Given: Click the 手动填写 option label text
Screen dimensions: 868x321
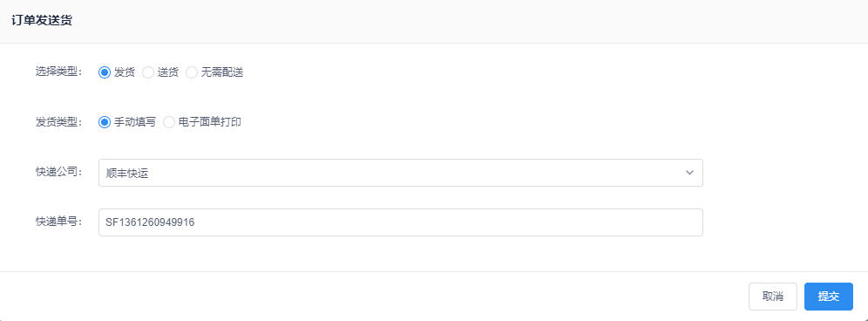Looking at the screenshot, I should tap(134, 122).
